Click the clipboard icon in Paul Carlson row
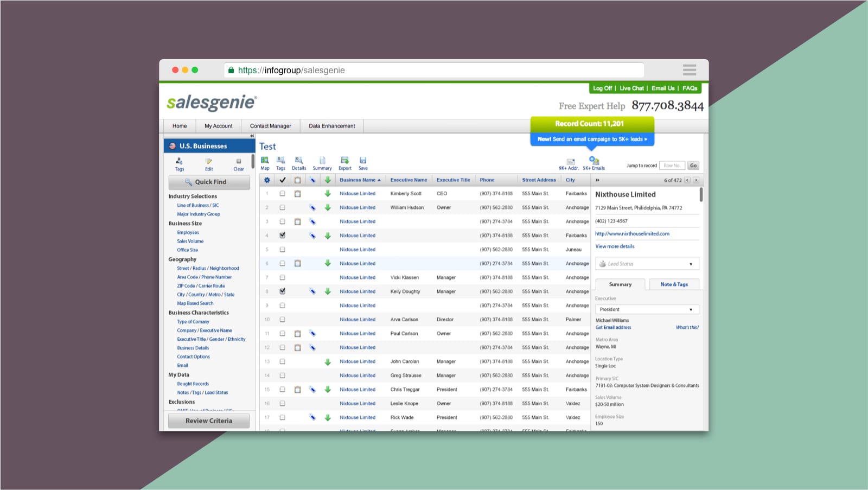The image size is (868, 490). [x=297, y=334]
